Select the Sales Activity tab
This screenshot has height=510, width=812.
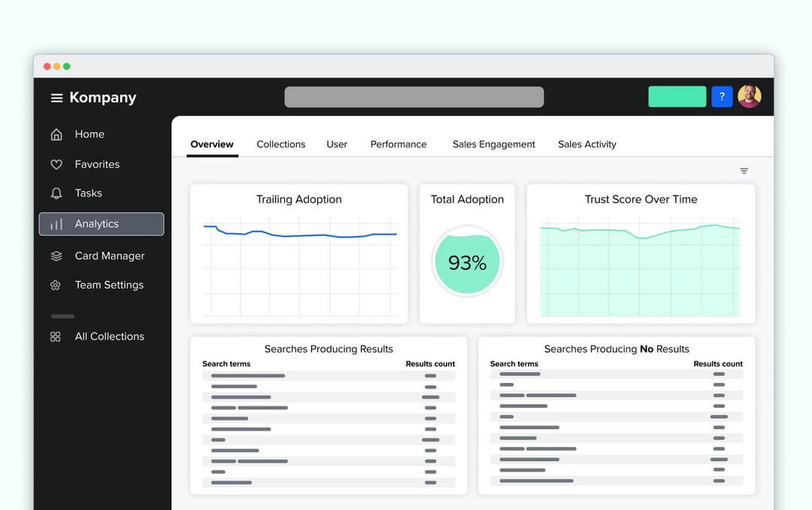coord(586,144)
